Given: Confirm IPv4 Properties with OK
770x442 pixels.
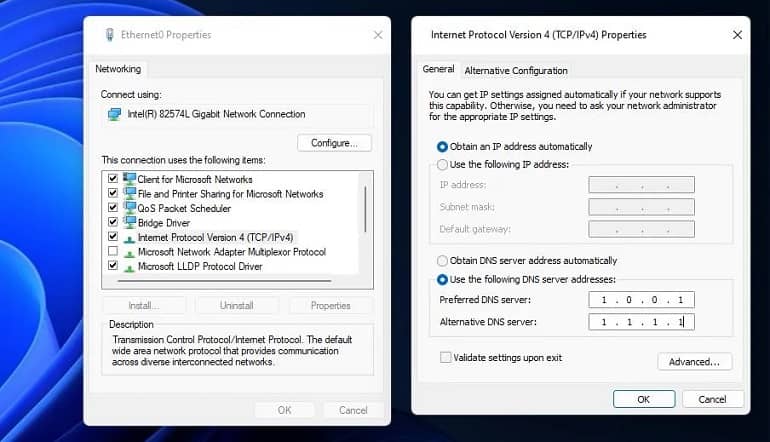Looking at the screenshot, I should tap(644, 399).
